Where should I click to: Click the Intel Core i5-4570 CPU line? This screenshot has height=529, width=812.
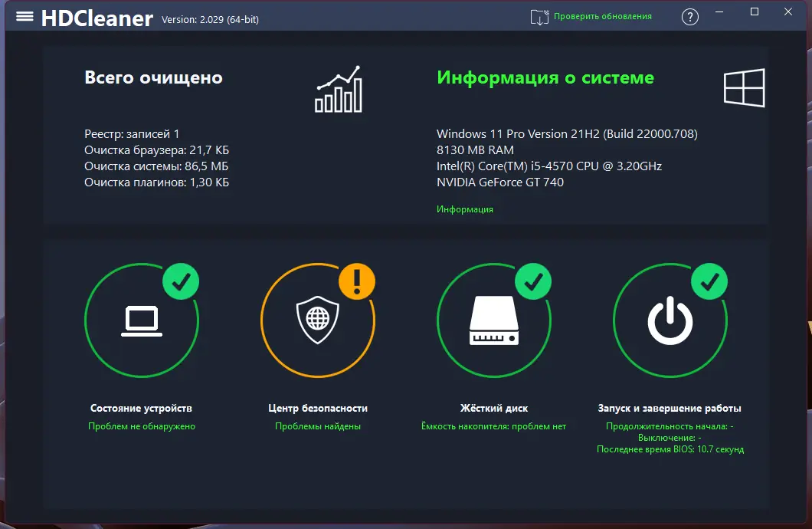pos(549,166)
